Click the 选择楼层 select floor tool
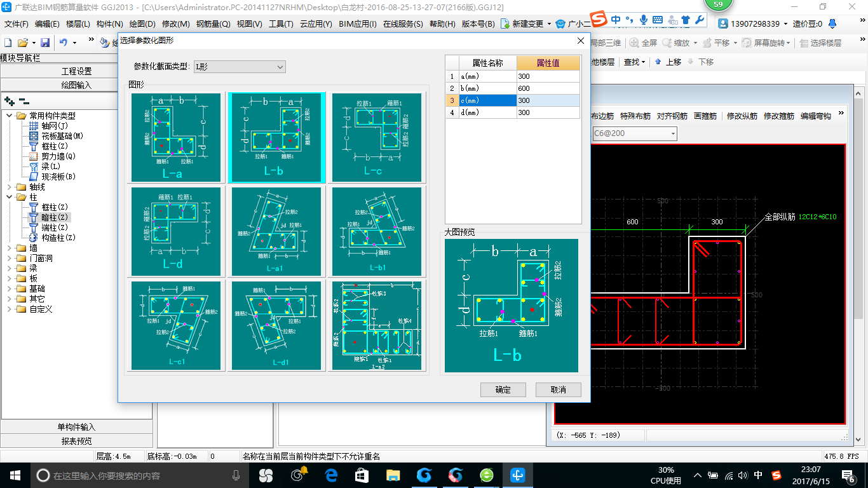The width and height of the screenshot is (868, 488). pyautogui.click(x=821, y=43)
